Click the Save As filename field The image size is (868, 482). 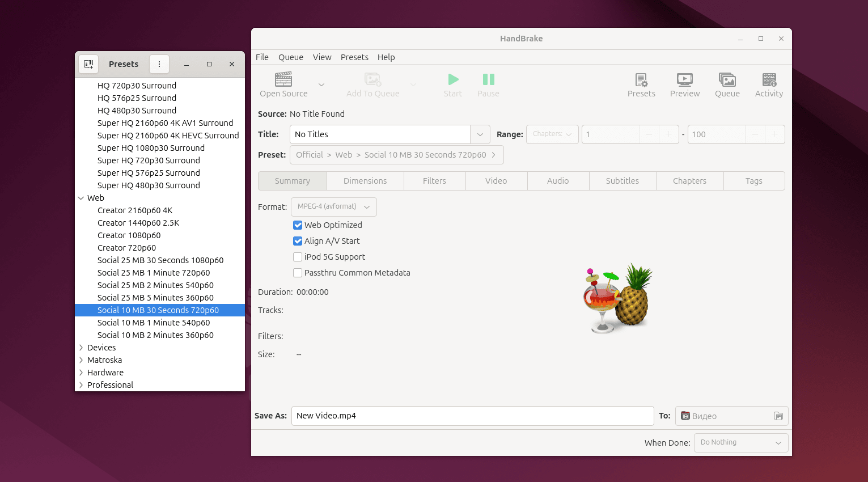tap(472, 416)
